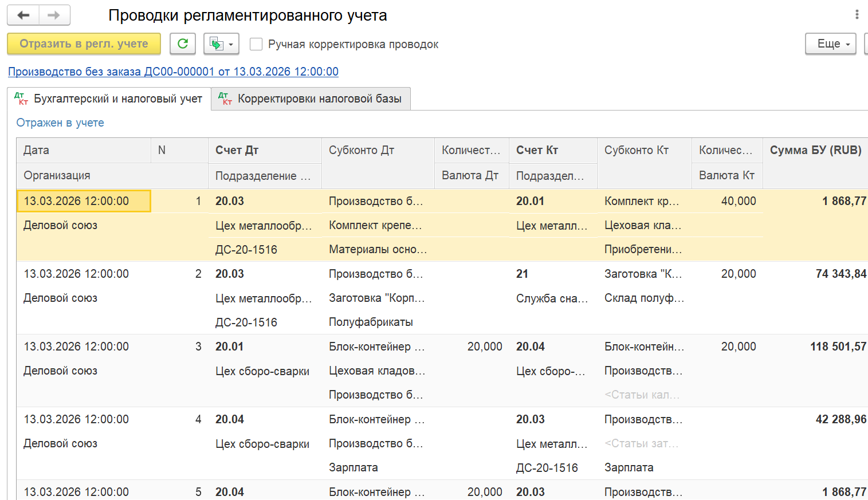Click Склад полуф… cell in row 2
The height and width of the screenshot is (500, 868).
coord(644,298)
